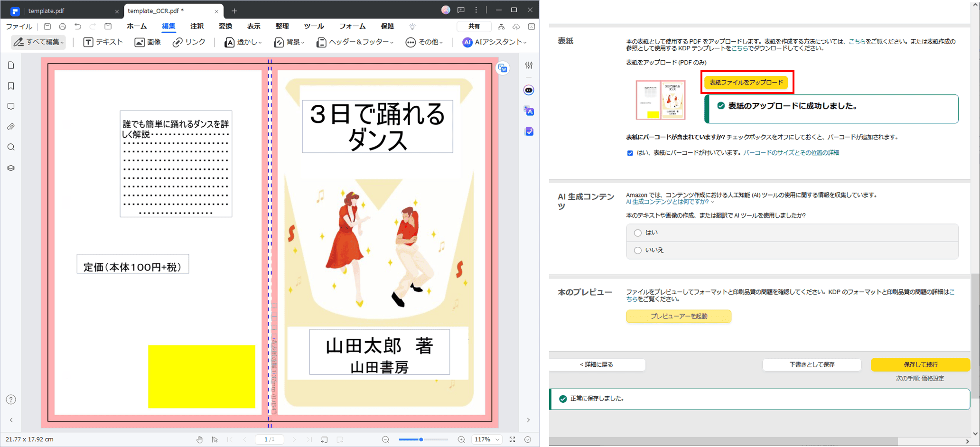
Task: Open the AIアシスタント dropdown
Action: [x=495, y=42]
